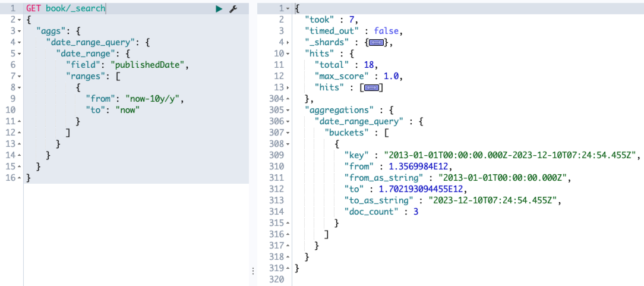
Task: Click line number 320 in response gutter
Action: (x=277, y=280)
